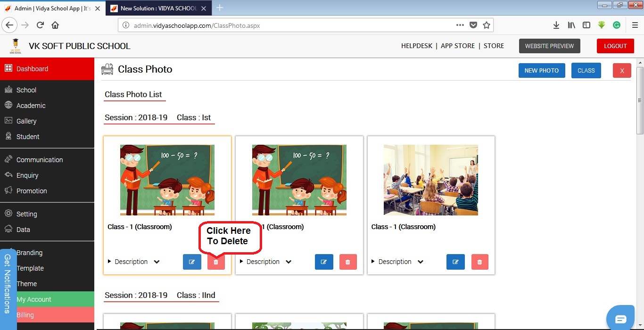This screenshot has width=644, height=330.
Task: Click the site information icon in address bar
Action: click(x=126, y=25)
